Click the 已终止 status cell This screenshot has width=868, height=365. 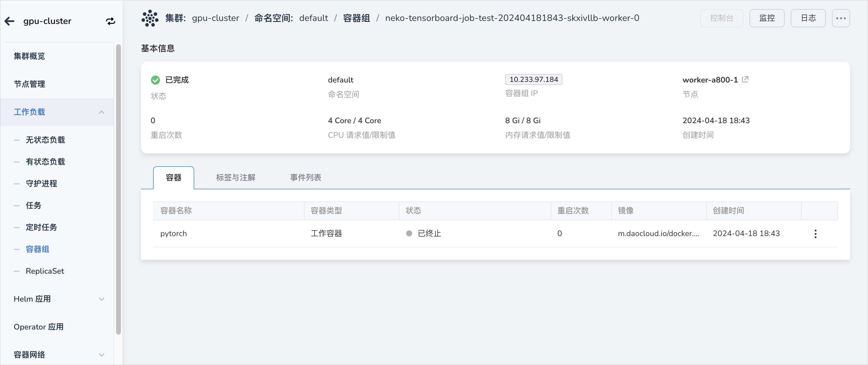pyautogui.click(x=423, y=233)
